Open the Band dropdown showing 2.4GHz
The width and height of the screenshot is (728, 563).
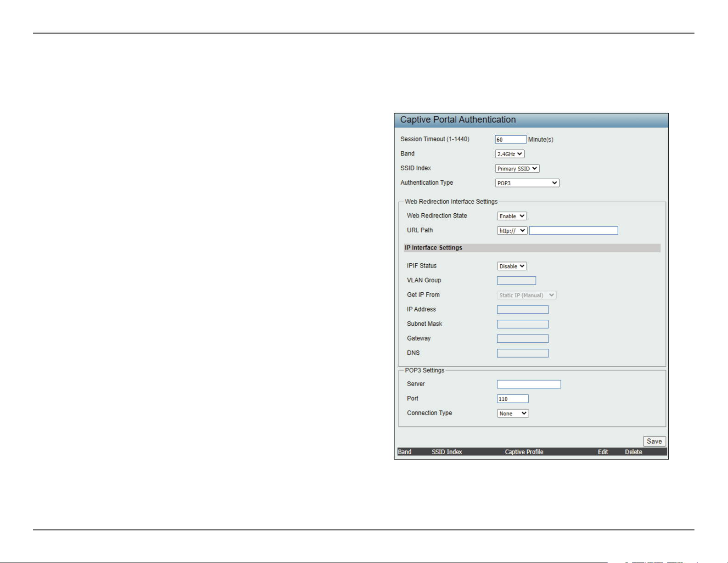(509, 154)
